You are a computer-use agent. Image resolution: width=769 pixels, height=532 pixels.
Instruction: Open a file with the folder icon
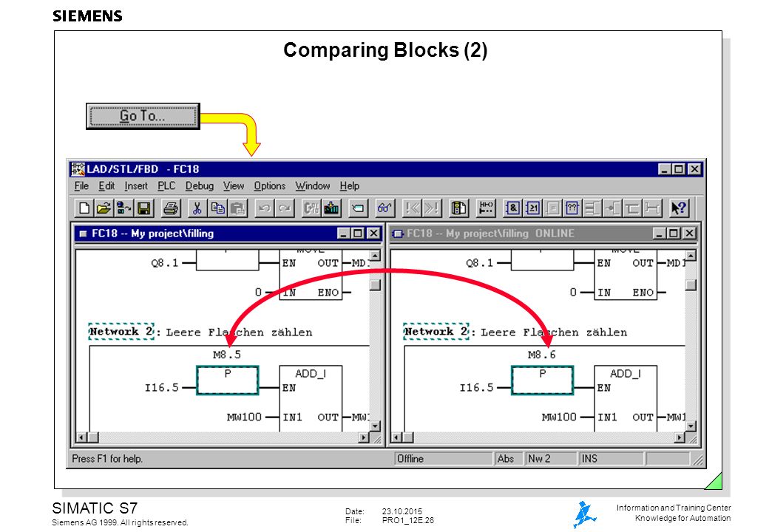click(104, 208)
